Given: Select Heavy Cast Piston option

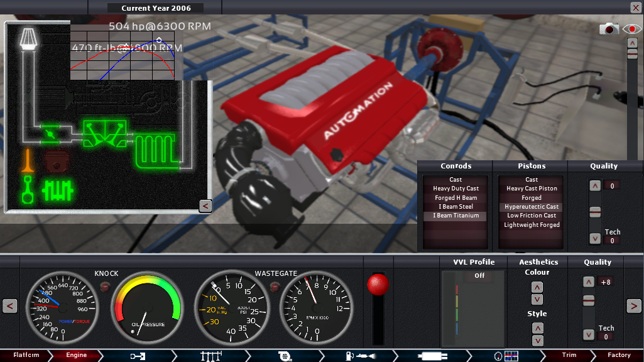Looking at the screenshot, I should tap(532, 189).
